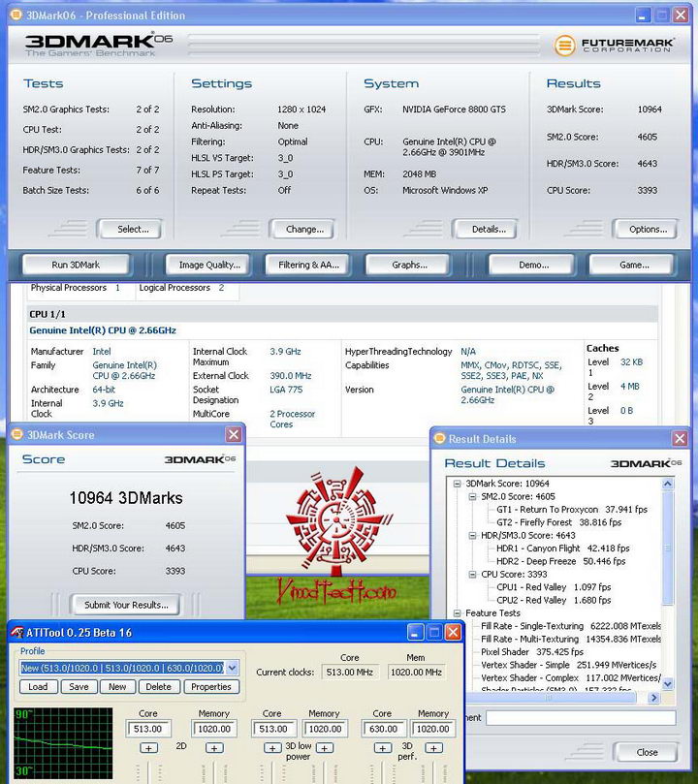Open Image Quality... tool
Image resolution: width=698 pixels, height=784 pixels.
[x=208, y=265]
